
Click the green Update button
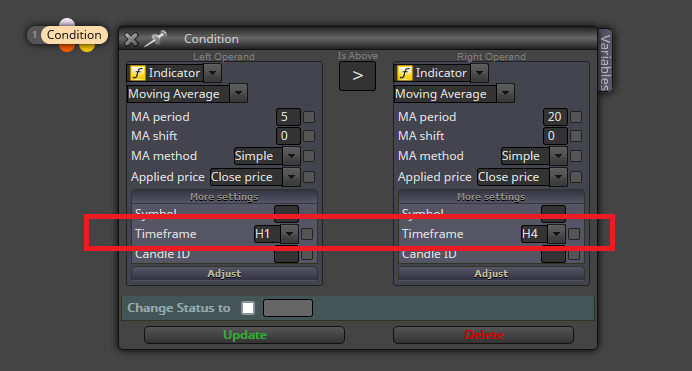click(x=244, y=335)
